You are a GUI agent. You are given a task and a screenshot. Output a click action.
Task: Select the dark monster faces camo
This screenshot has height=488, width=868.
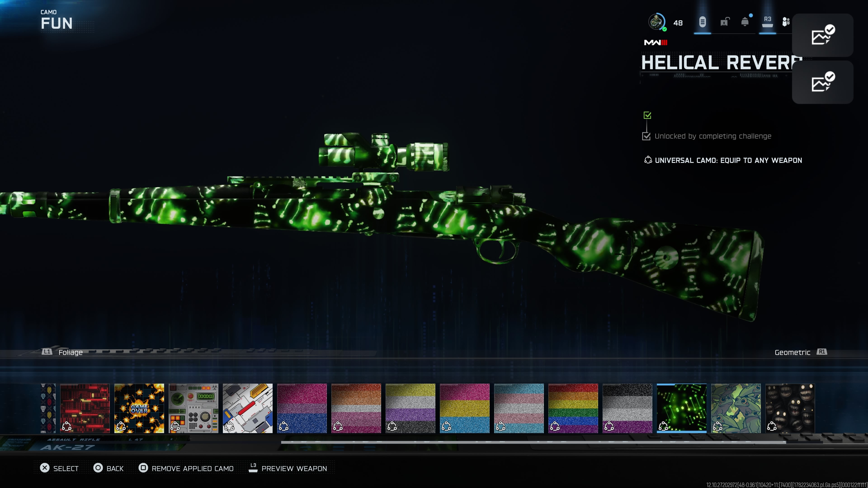(790, 408)
